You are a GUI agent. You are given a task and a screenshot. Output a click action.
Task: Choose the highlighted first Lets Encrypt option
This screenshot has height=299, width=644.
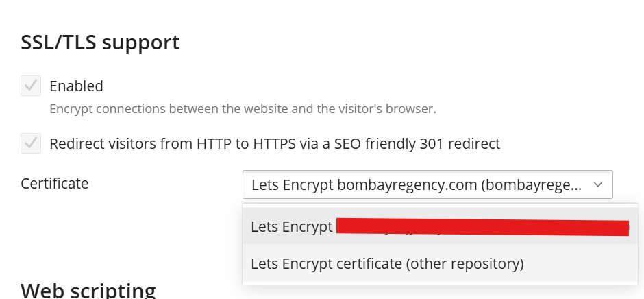438,226
